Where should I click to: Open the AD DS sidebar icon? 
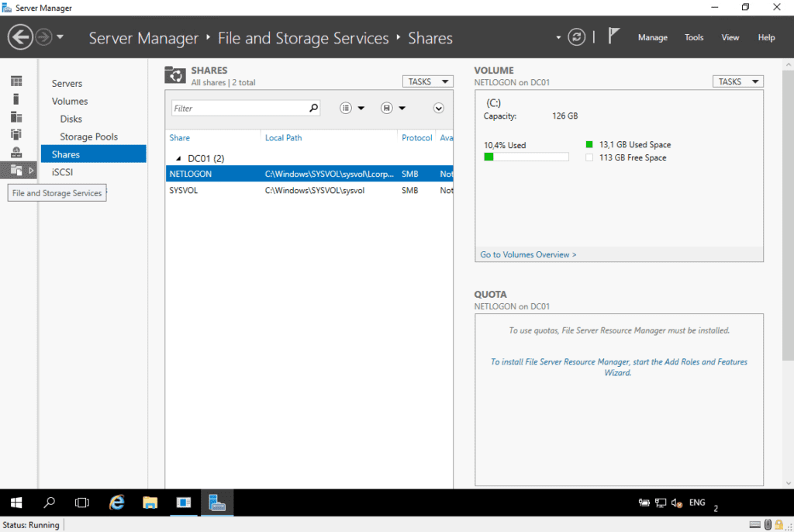16,135
